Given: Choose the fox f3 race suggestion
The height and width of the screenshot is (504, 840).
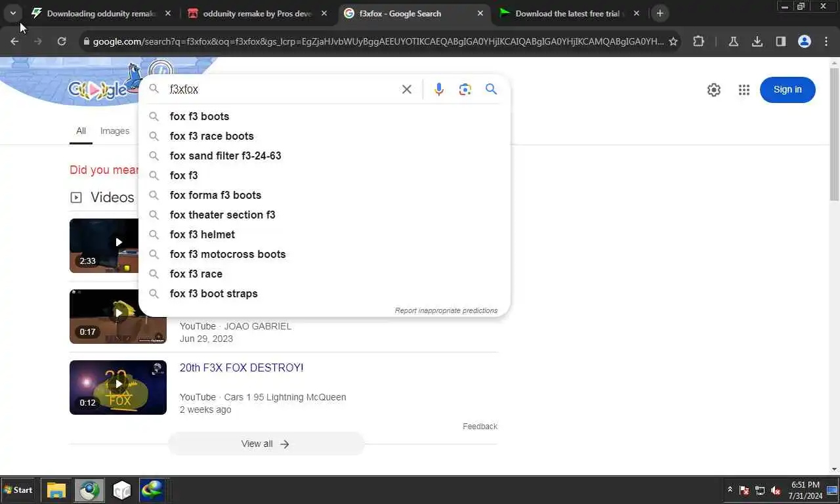Looking at the screenshot, I should click(x=324, y=274).
